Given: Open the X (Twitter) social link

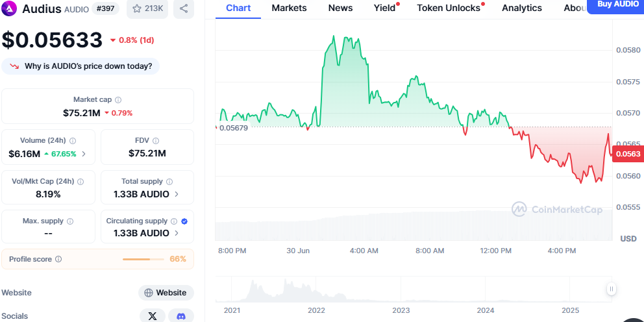Looking at the screenshot, I should point(153,316).
